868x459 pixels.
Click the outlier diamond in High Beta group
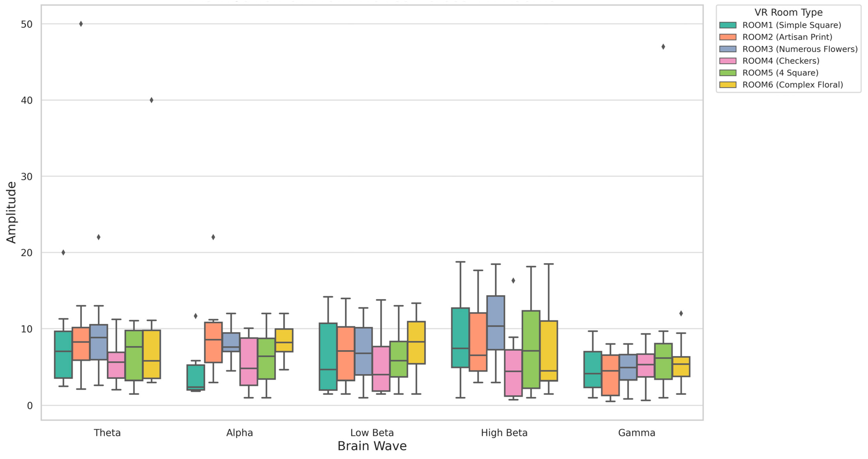point(513,281)
